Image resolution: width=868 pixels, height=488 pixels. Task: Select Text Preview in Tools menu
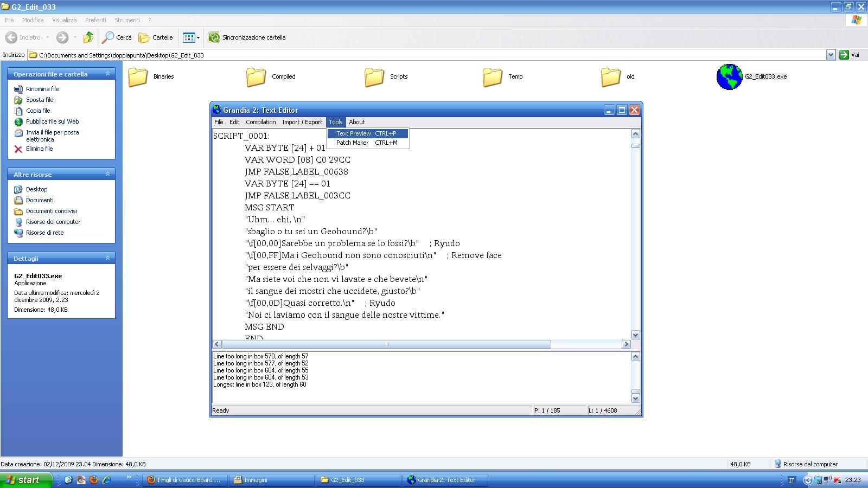point(367,133)
